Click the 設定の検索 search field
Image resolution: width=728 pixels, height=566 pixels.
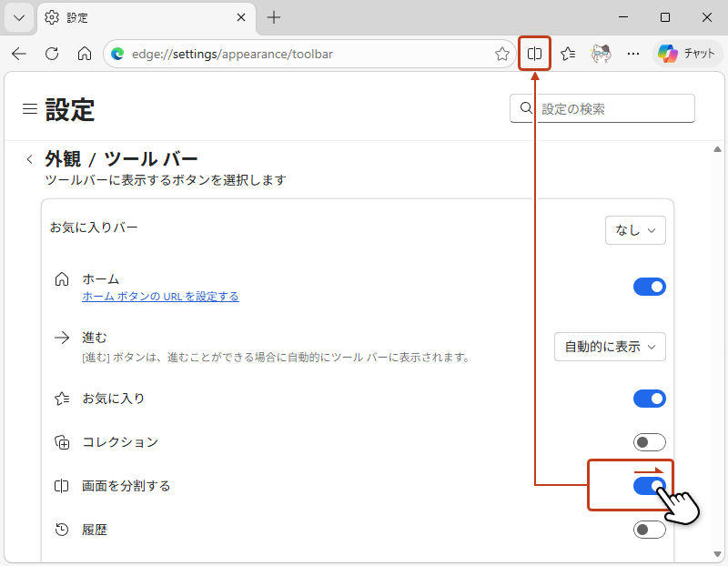[x=612, y=108]
